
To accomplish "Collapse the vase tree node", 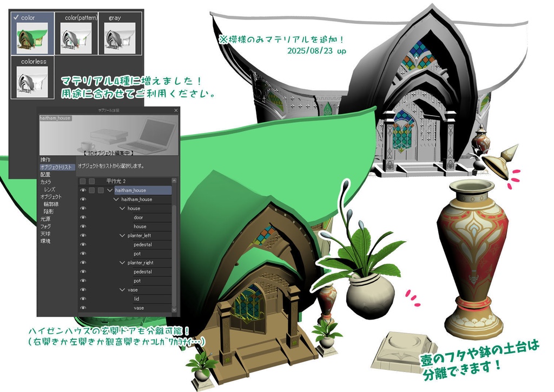I will tap(122, 290).
